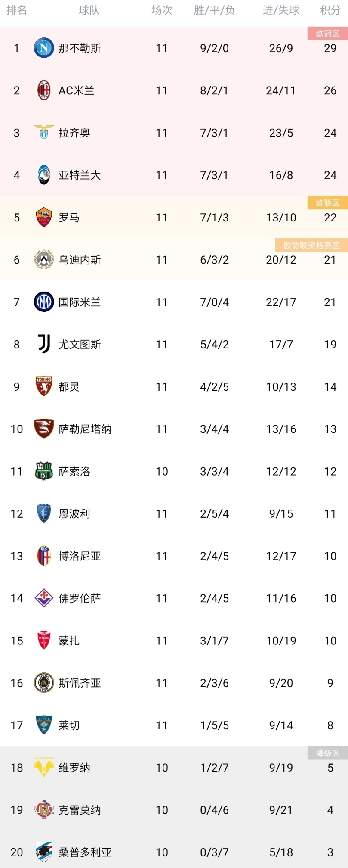
Task: Click the Udinese crest icon
Action: click(x=44, y=260)
